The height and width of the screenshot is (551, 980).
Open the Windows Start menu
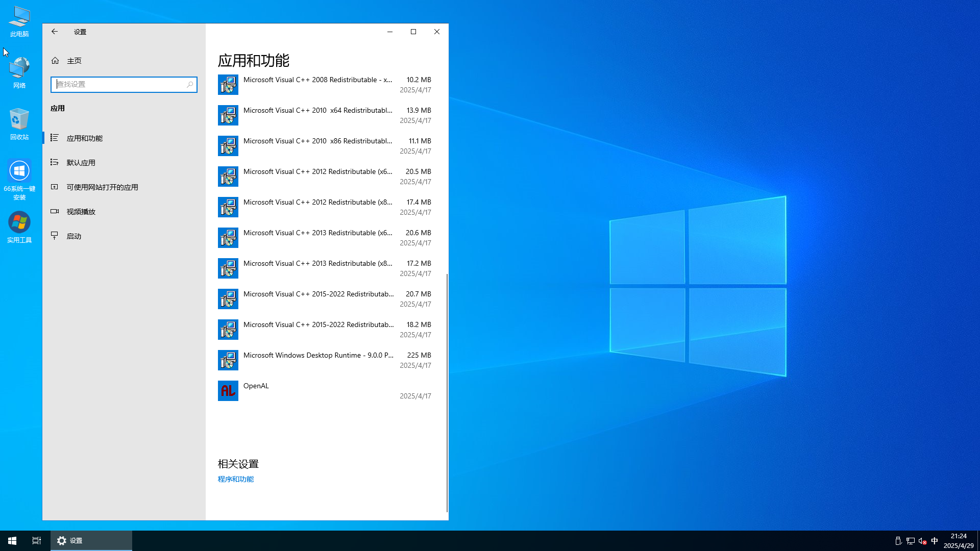pyautogui.click(x=12, y=541)
